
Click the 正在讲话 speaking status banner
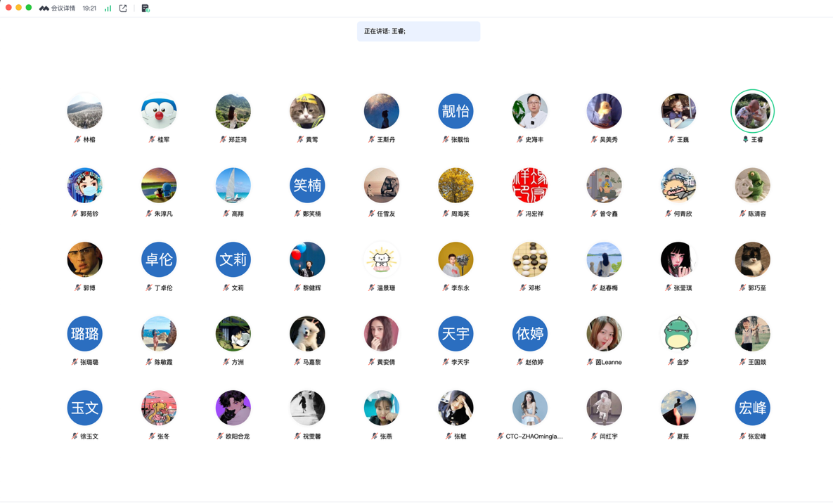coord(418,32)
